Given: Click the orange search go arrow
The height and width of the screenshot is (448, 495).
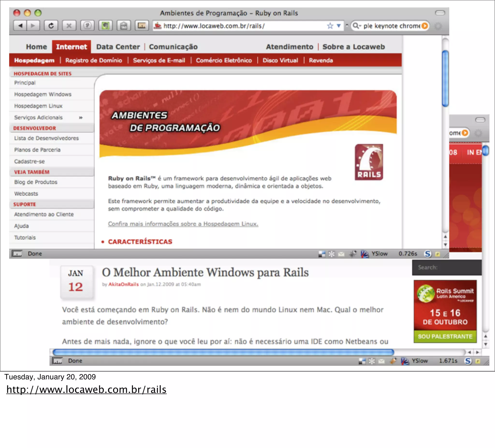Looking at the screenshot, I should 425,26.
